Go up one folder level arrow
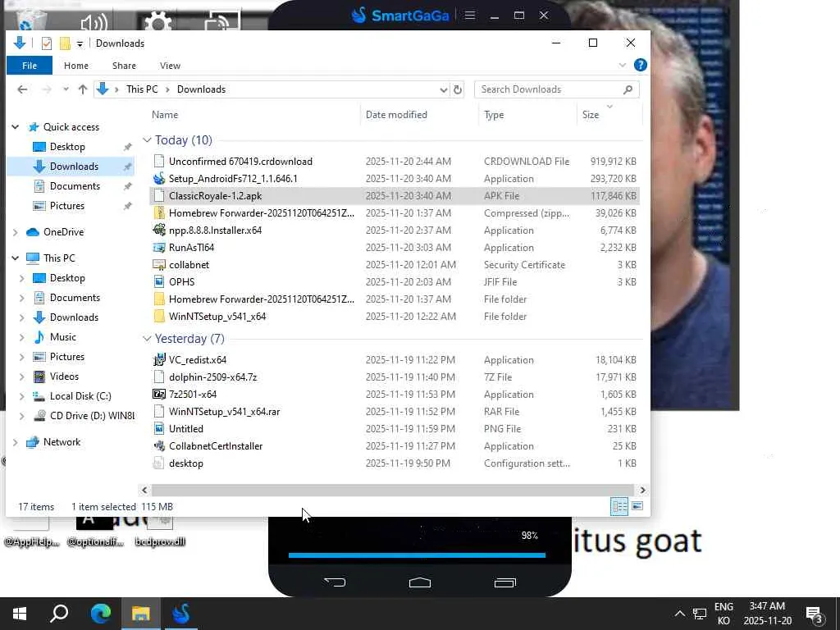Image resolution: width=840 pixels, height=630 pixels. [x=83, y=89]
